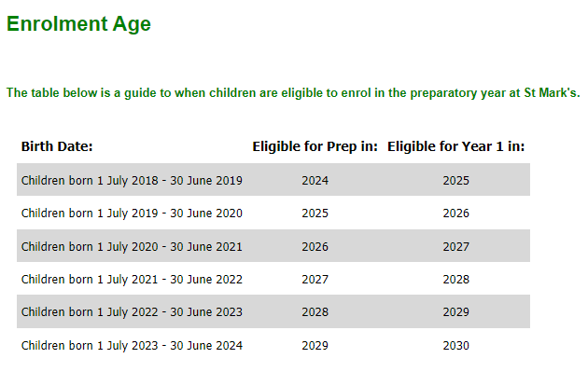Viewport: 588px width, 372px height.
Task: Click row Children born 1 July 2020 - 30 June 2021
Action: pyautogui.click(x=273, y=246)
